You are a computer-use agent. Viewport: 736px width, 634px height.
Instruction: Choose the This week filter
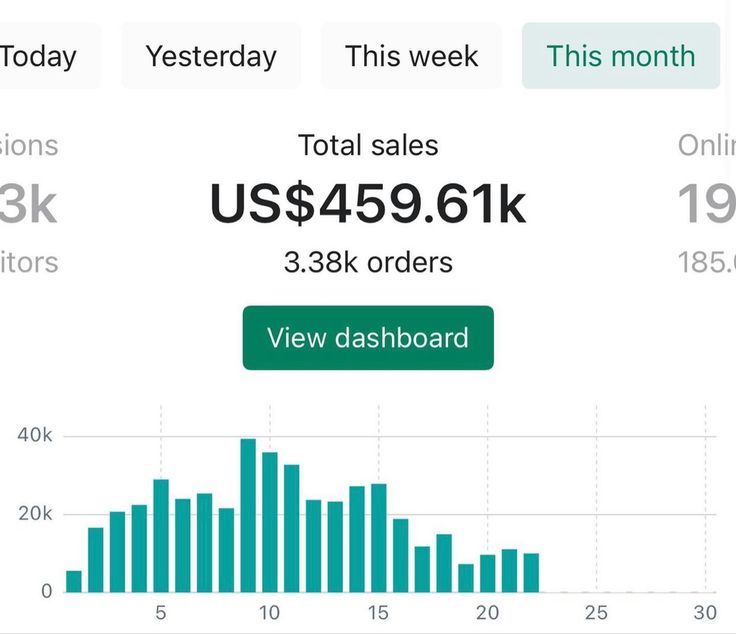click(x=411, y=56)
